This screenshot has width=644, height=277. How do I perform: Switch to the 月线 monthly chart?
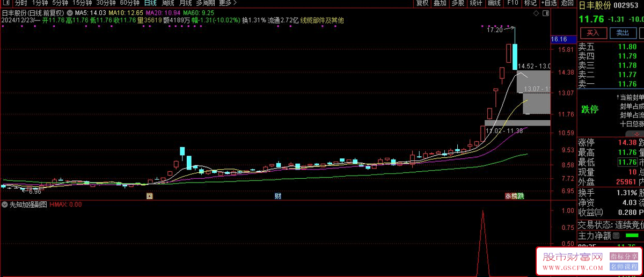185,3
